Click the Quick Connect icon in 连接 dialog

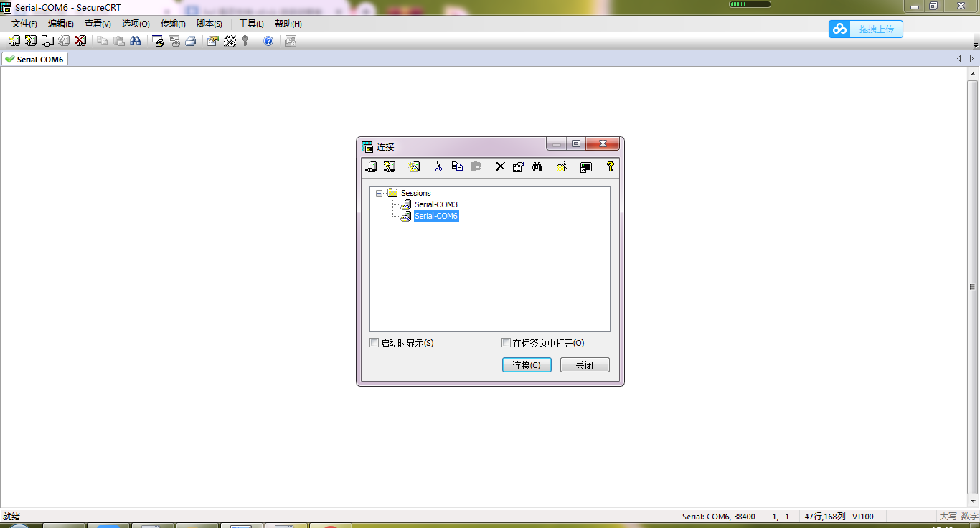(x=390, y=166)
